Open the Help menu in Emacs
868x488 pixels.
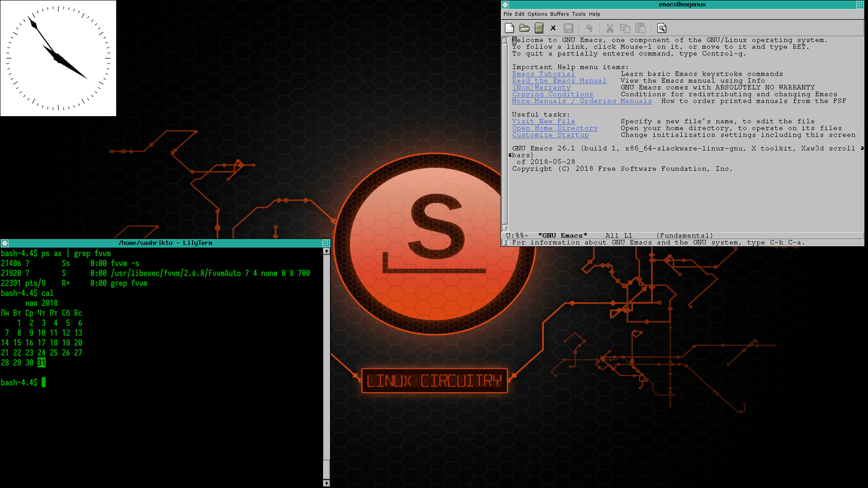pyautogui.click(x=594, y=14)
